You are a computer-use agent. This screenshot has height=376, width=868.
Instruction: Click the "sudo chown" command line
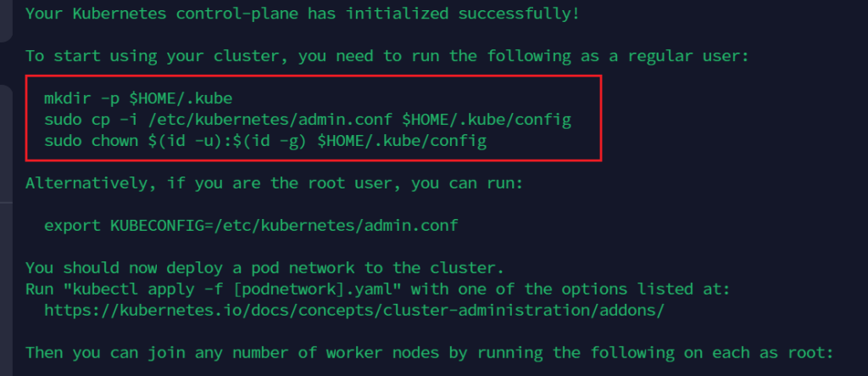tap(265, 141)
